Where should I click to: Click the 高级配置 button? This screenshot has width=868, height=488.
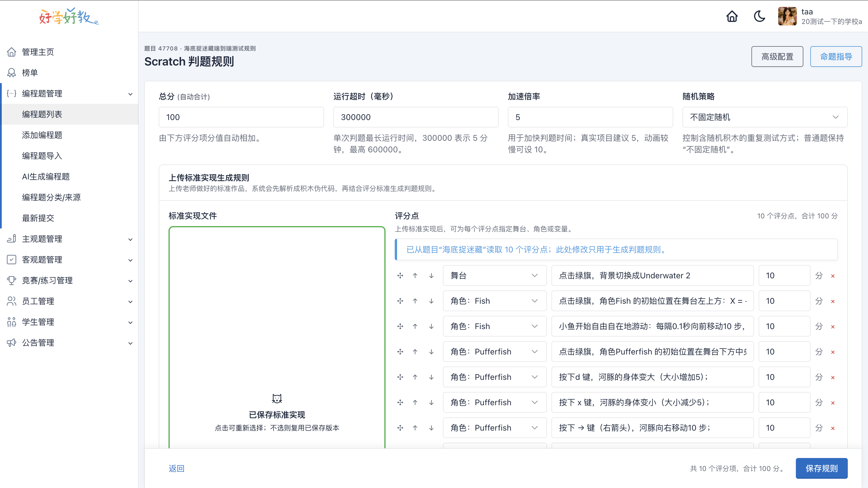coord(777,57)
